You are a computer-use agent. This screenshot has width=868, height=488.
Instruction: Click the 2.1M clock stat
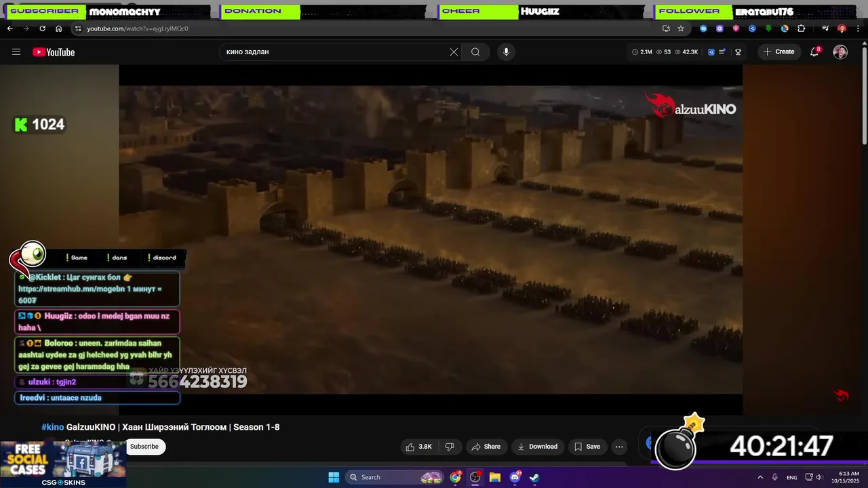(x=642, y=52)
